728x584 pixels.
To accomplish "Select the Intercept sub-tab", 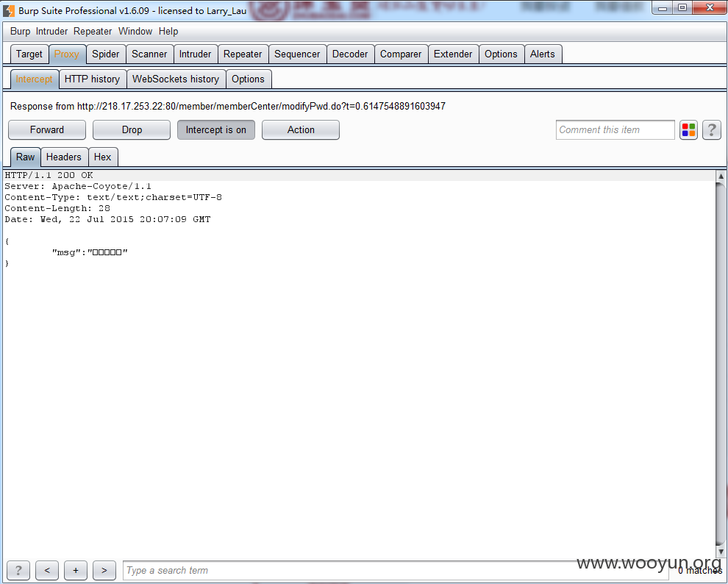I will 35,79.
